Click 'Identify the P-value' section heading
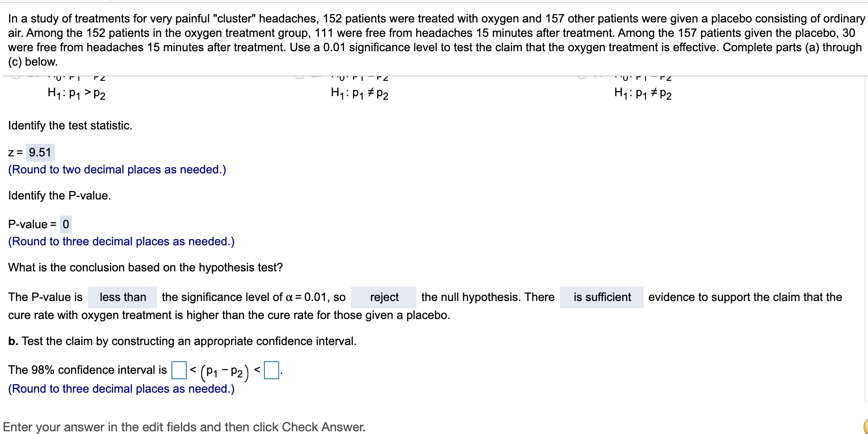 59,195
